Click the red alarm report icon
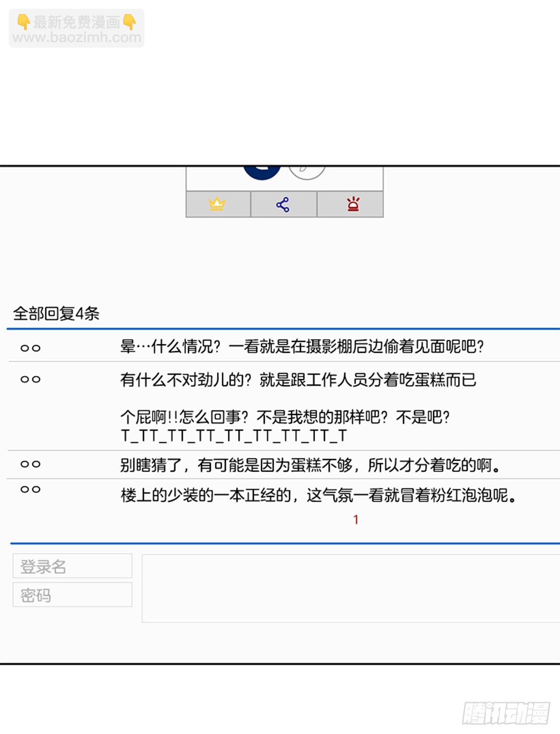The image size is (560, 734). 353,204
